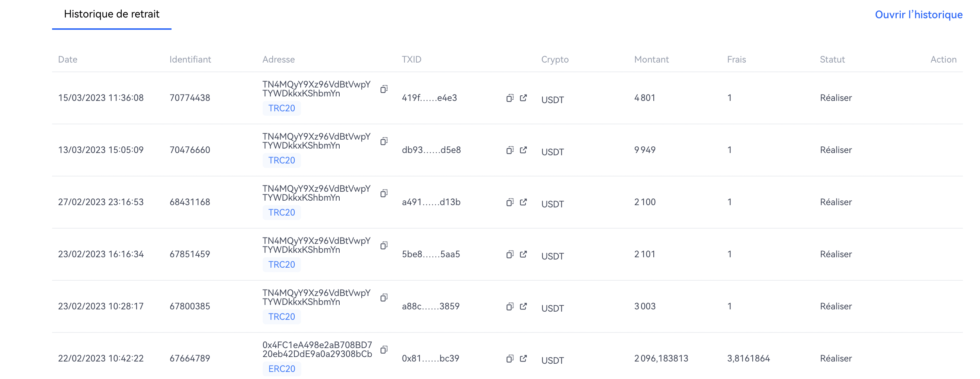Copy address for withdrawal 68431168

click(384, 193)
